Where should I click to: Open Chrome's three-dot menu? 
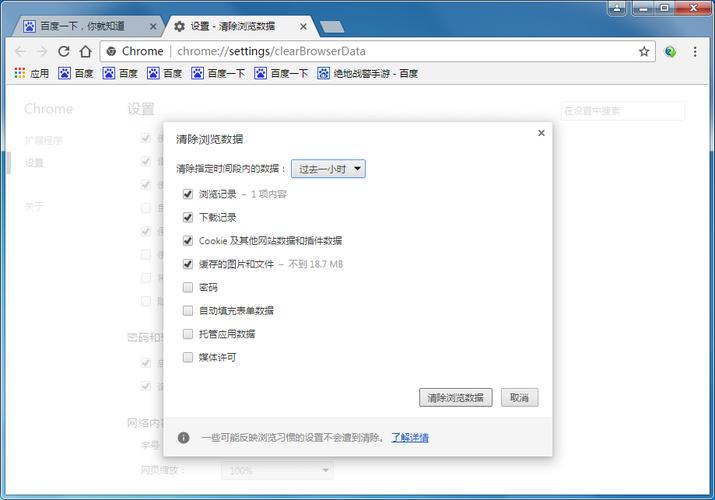tap(695, 52)
